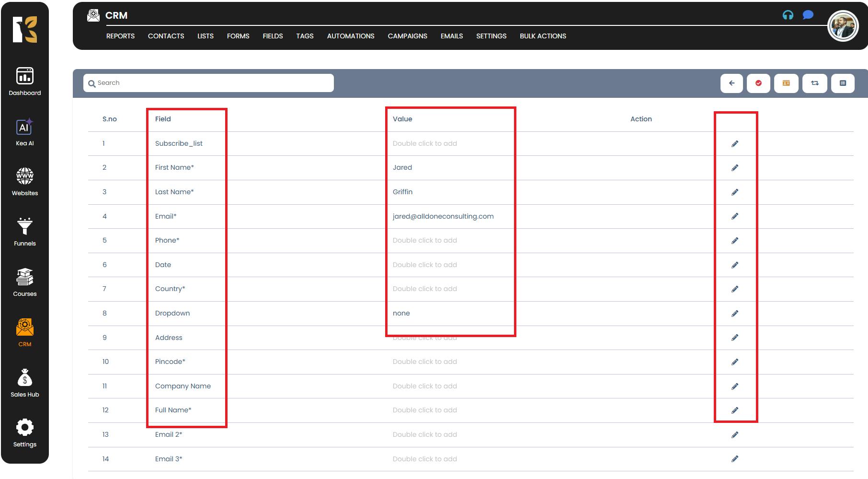Click the red checkmark circle button
Screen dimensions: 868x479
(x=758, y=83)
